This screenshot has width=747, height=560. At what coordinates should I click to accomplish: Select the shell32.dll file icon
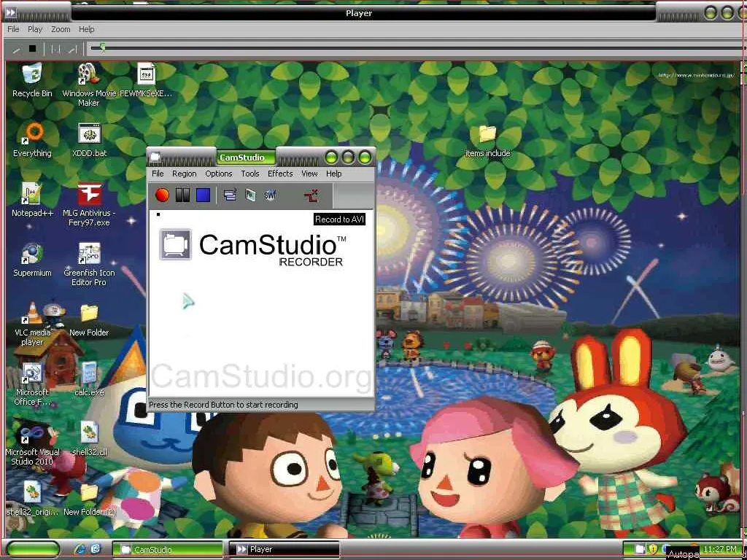point(89,439)
